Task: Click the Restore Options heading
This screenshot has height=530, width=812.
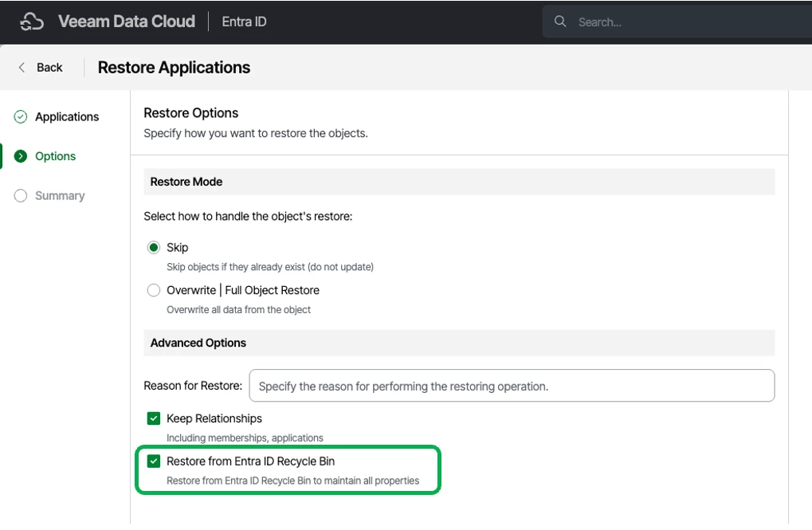Action: click(x=191, y=113)
